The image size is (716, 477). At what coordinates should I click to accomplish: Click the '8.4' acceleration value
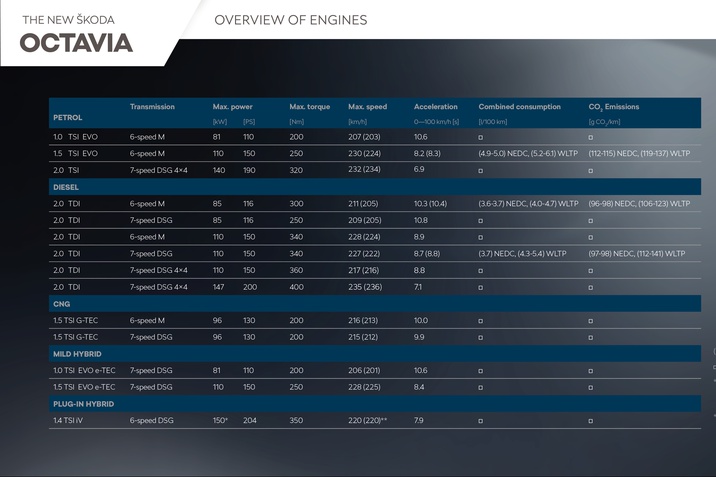[419, 387]
